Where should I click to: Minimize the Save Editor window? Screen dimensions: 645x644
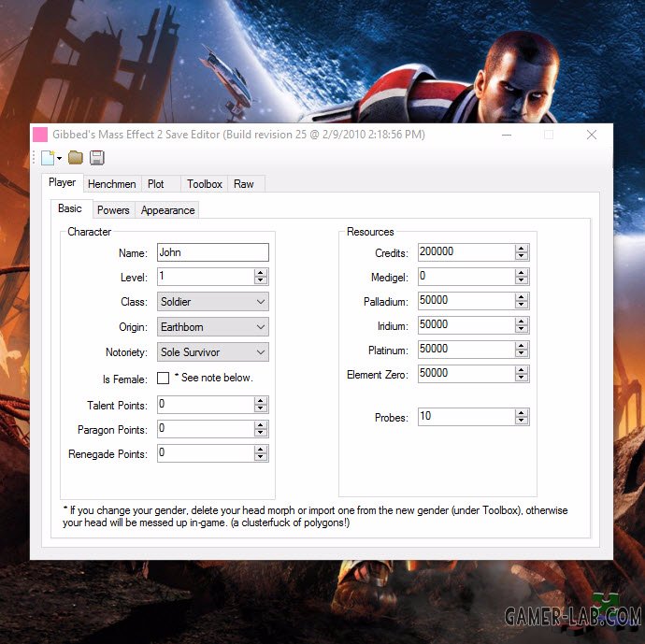click(507, 135)
